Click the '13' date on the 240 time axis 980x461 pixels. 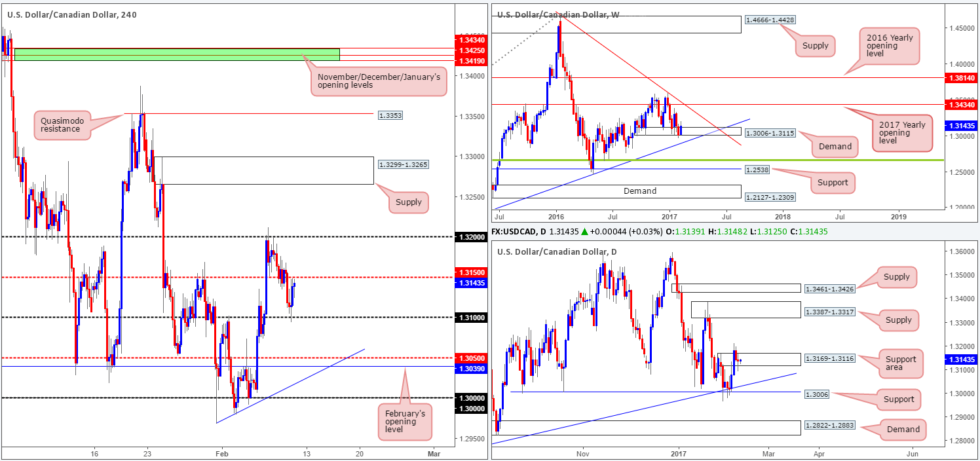click(307, 453)
